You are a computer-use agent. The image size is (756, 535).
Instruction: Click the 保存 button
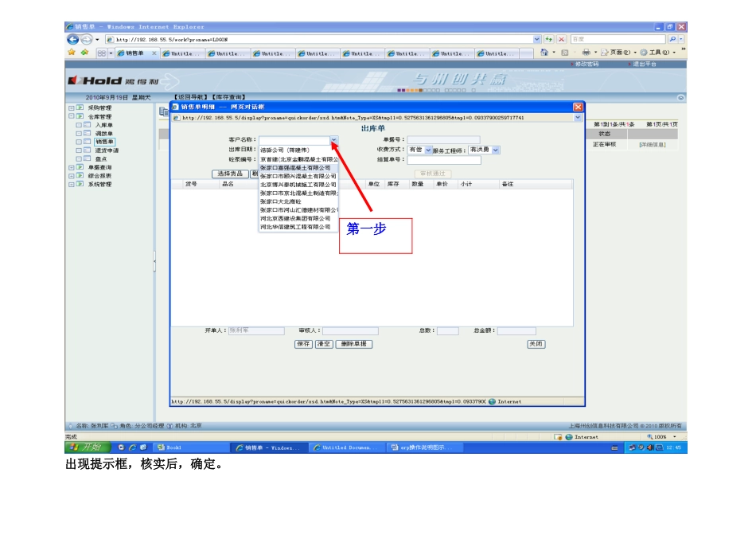pyautogui.click(x=303, y=344)
